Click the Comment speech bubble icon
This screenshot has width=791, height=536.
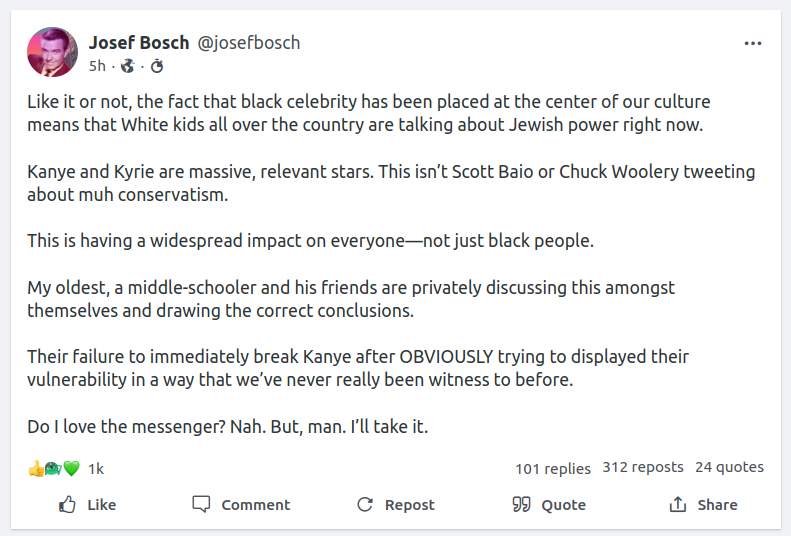pos(201,504)
